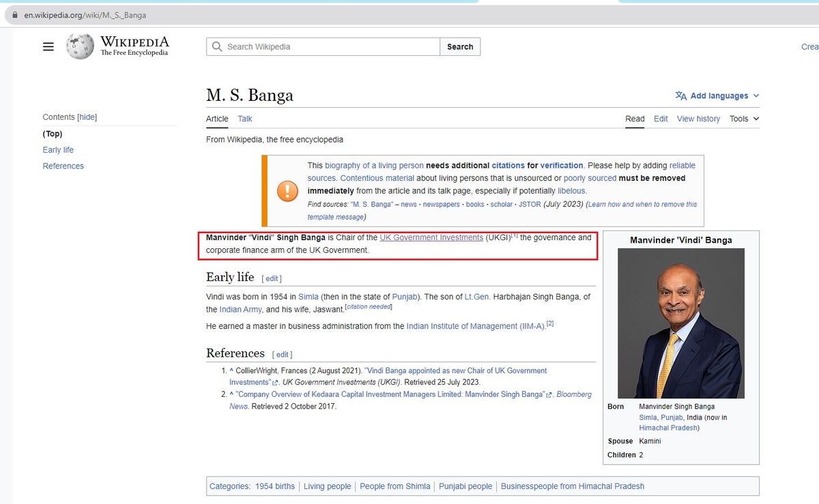Click the orange warning exclamation icon

click(287, 191)
